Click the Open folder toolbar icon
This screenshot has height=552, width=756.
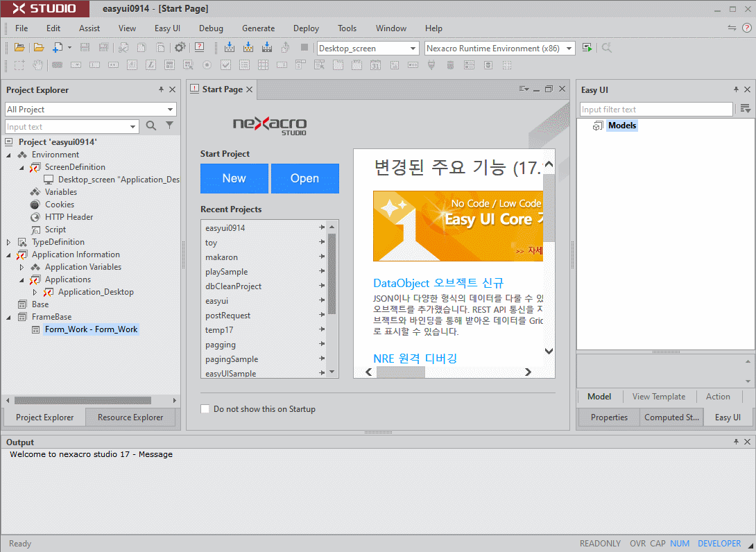pyautogui.click(x=39, y=47)
